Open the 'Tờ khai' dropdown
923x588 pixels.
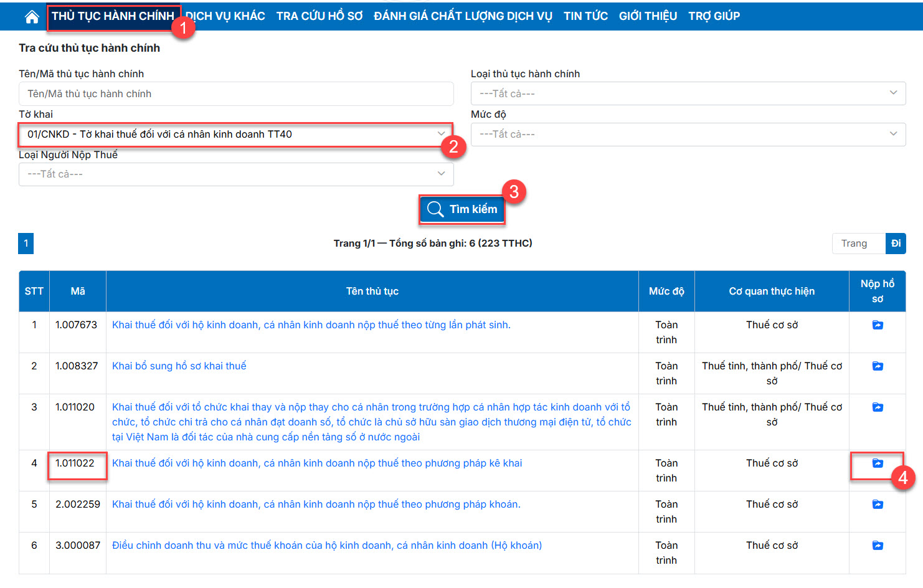[x=235, y=135]
